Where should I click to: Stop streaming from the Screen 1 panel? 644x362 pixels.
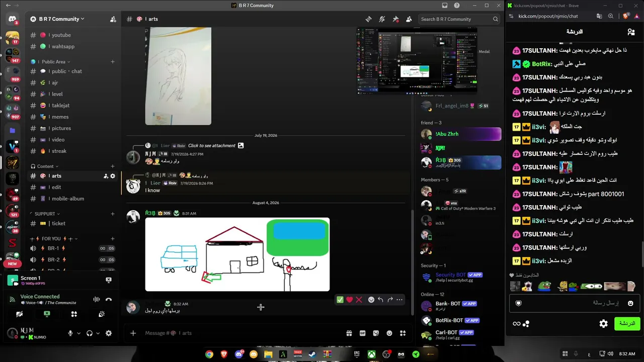point(109,280)
